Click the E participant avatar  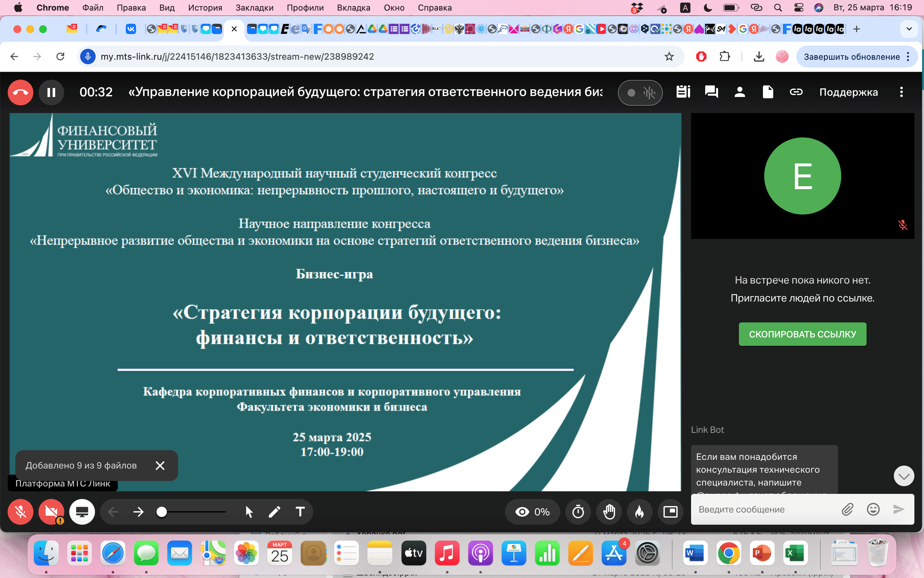tap(803, 176)
